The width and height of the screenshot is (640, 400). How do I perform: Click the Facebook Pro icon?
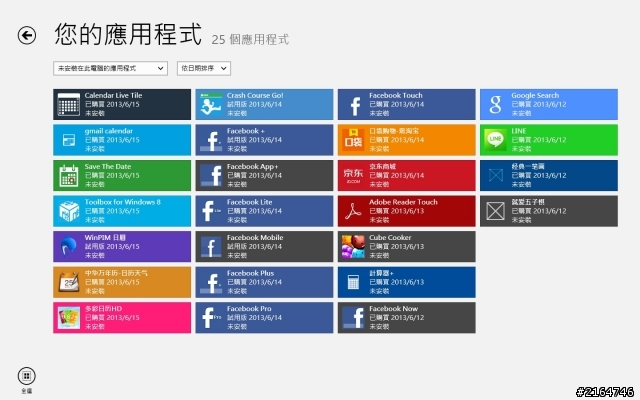tap(211, 318)
